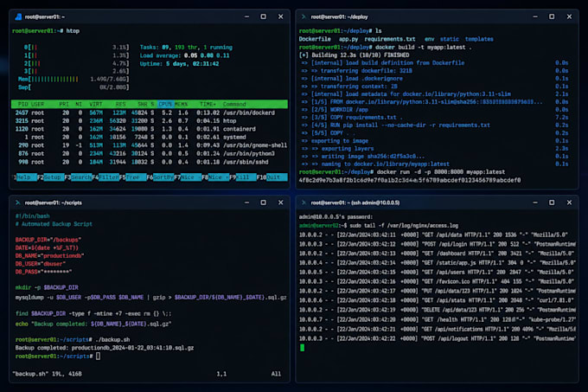Click the ssh window's terminal prompt icon
This screenshot has width=588, height=392.
(x=304, y=202)
